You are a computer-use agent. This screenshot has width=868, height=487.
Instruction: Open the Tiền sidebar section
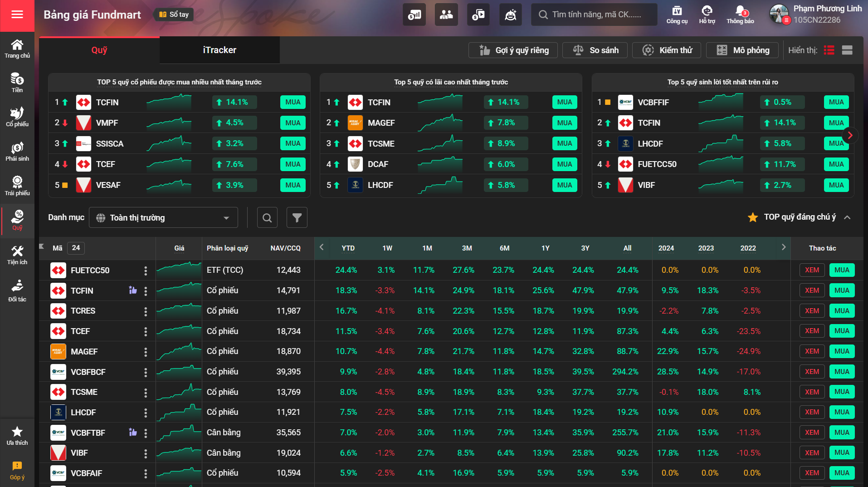coord(17,83)
